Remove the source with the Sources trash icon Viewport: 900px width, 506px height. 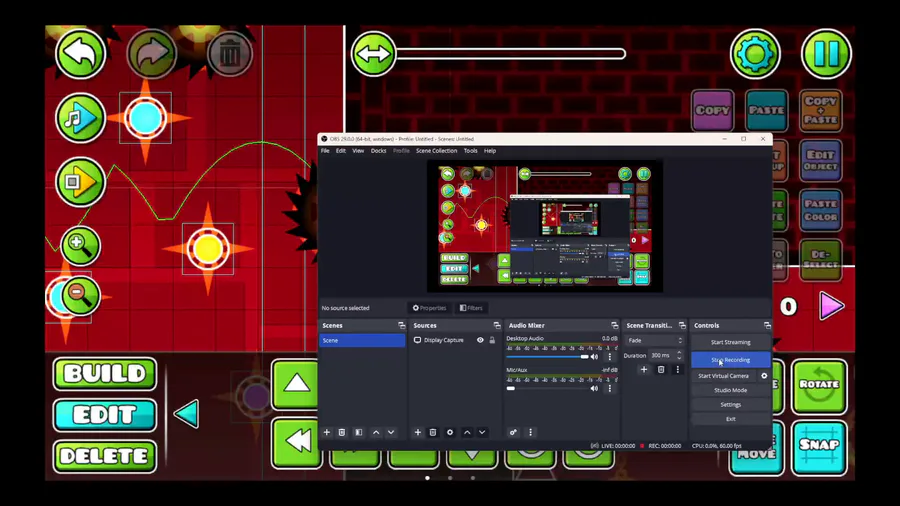[433, 433]
